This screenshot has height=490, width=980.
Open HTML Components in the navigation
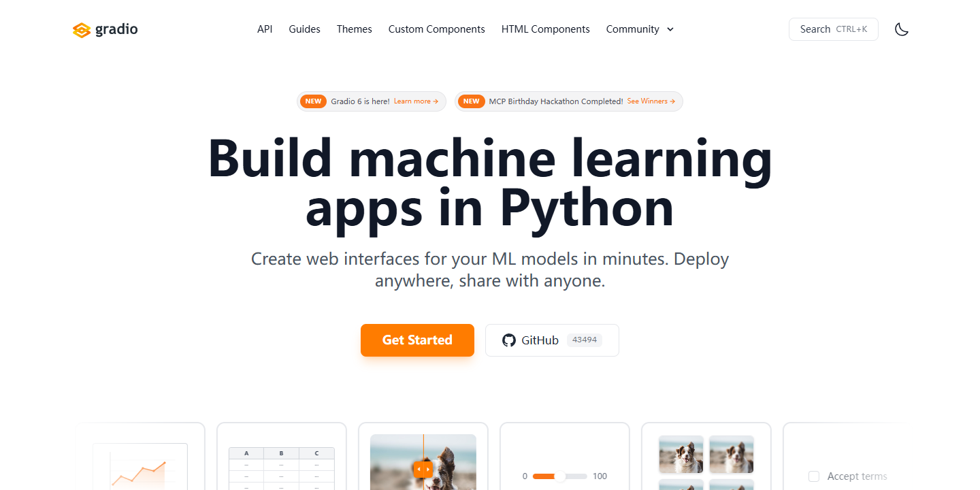click(545, 29)
